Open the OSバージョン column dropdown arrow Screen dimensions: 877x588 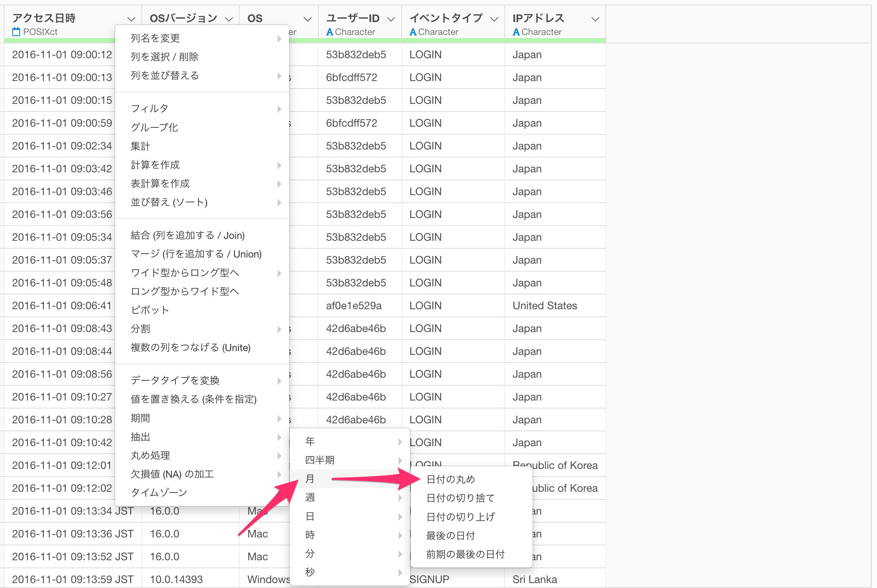229,19
